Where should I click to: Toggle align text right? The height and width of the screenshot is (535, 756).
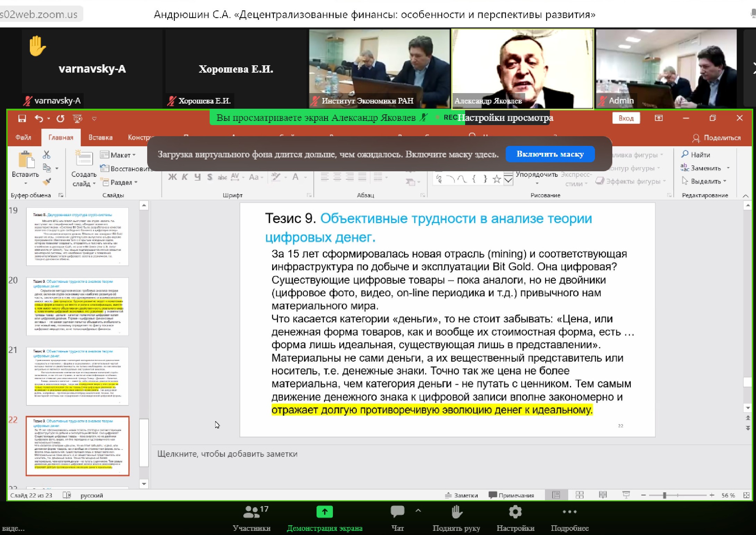pos(350,177)
